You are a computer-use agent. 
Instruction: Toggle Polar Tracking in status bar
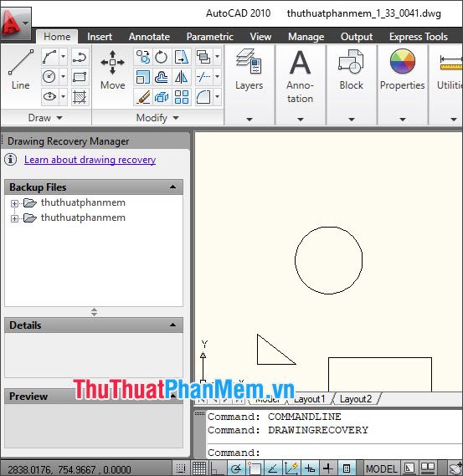click(236, 468)
